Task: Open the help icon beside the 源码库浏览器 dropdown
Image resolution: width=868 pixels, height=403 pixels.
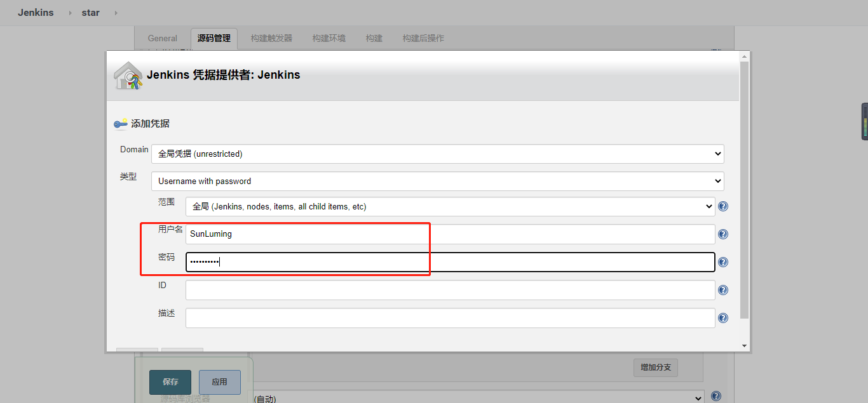Action: click(716, 396)
